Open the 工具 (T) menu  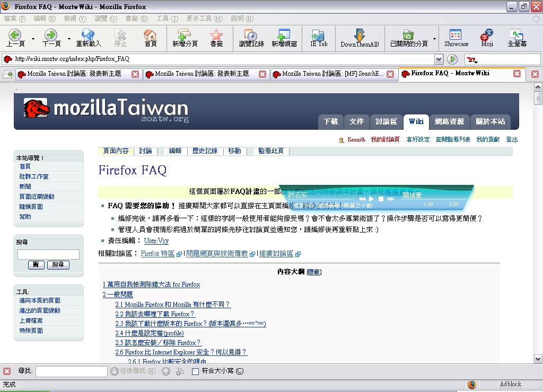point(167,19)
